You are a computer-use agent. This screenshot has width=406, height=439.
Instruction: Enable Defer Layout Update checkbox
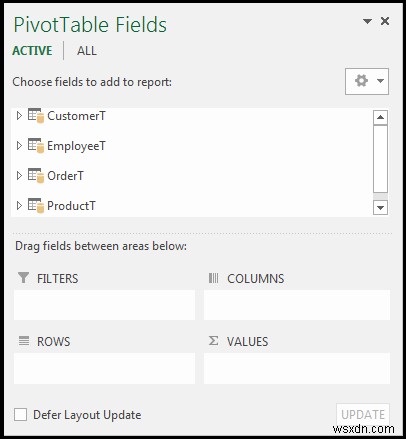click(x=21, y=415)
